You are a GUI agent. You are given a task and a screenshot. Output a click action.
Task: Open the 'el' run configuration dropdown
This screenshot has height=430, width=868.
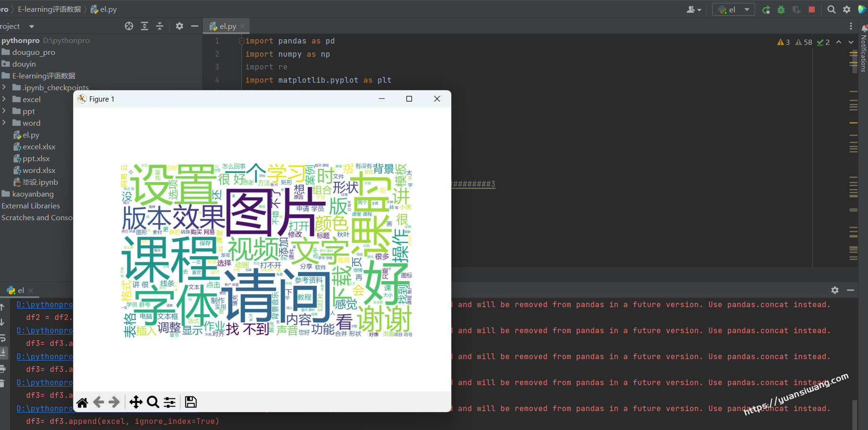point(733,9)
